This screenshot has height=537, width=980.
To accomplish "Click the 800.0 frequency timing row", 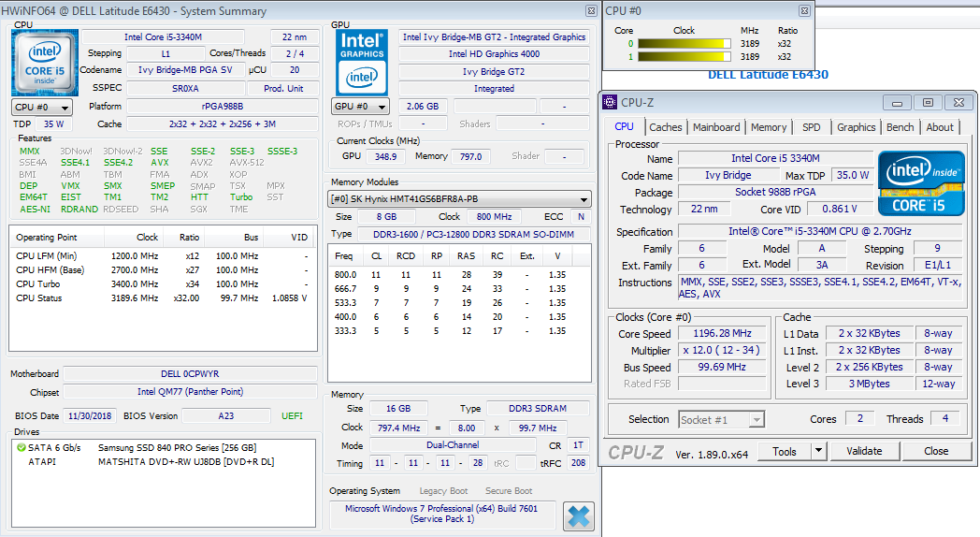I will point(459,274).
